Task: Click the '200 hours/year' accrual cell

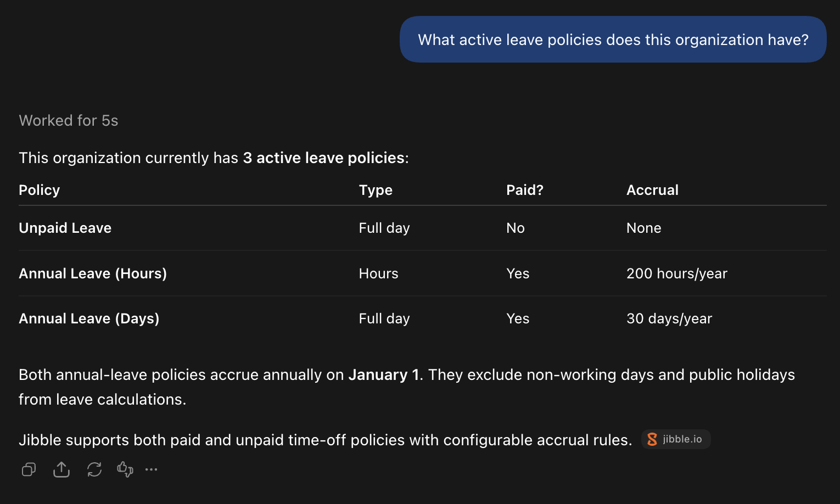Action: [x=677, y=273]
